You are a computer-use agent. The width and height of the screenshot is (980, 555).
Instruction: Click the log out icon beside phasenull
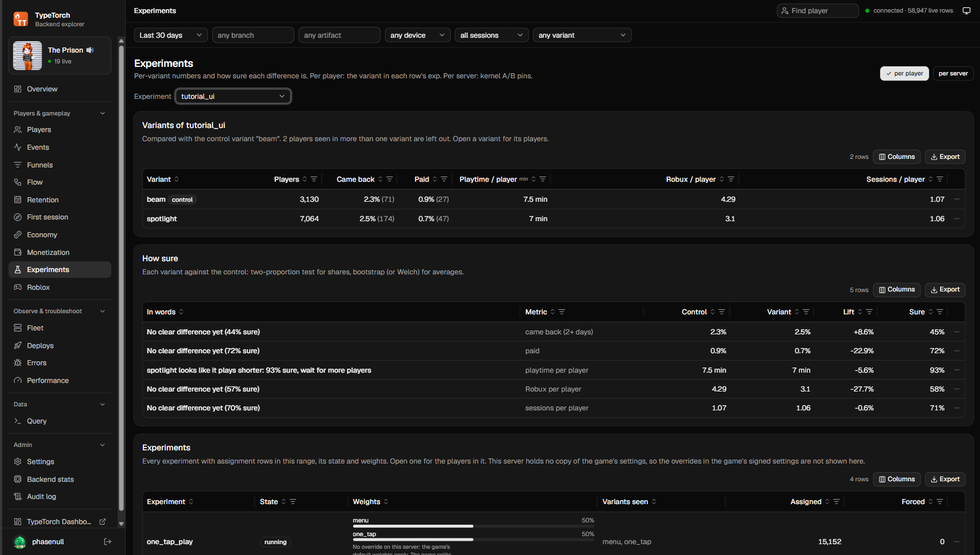(x=107, y=542)
